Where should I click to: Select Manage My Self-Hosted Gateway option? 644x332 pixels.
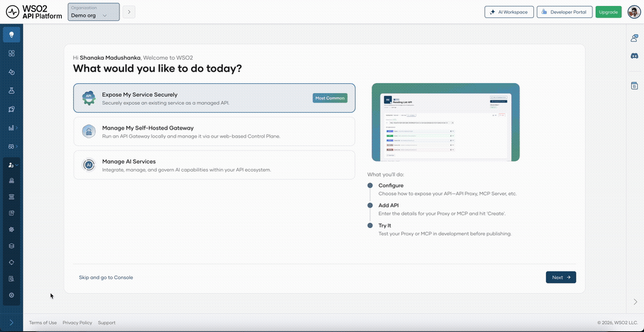215,131
